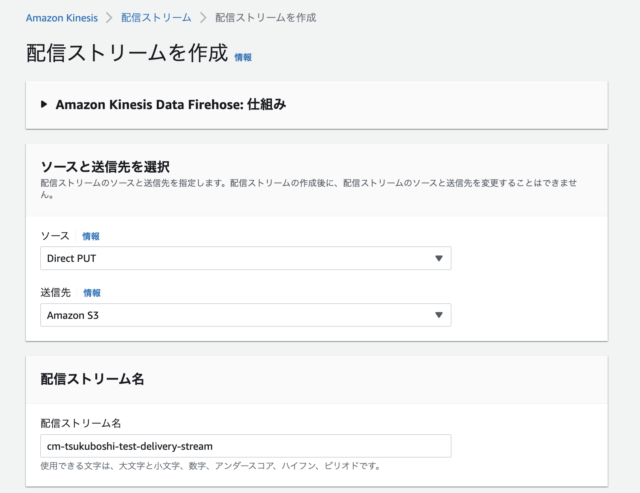Click the arrow icon on the 送信先 dropdown
Image resolution: width=640 pixels, height=493 pixels.
click(438, 315)
